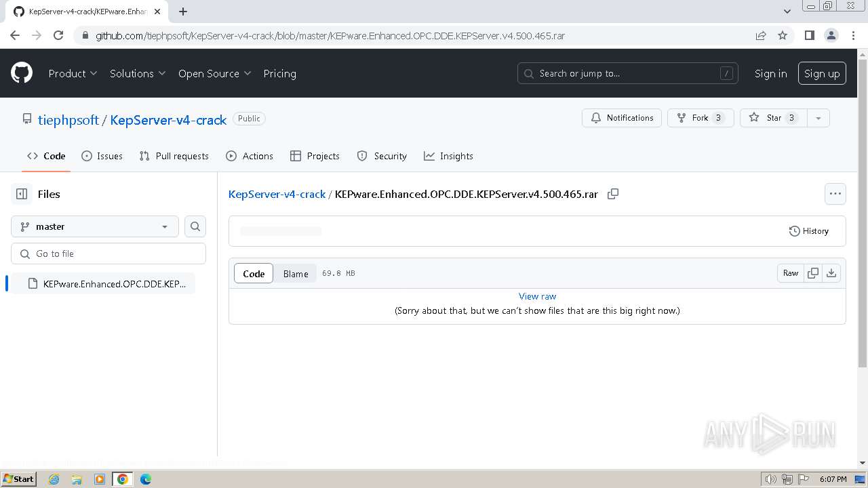Click the Notifications button
Screen dimensions: 868x488
pyautogui.click(x=622, y=118)
